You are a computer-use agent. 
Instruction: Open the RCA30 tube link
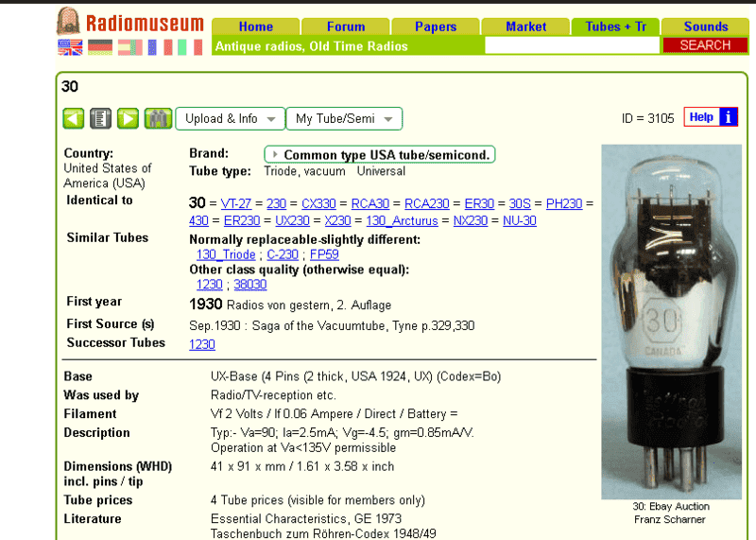370,203
